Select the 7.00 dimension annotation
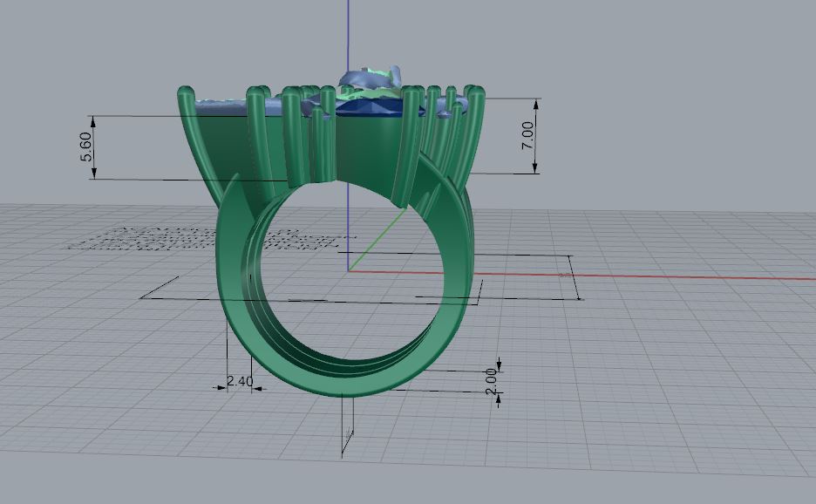 pos(528,135)
